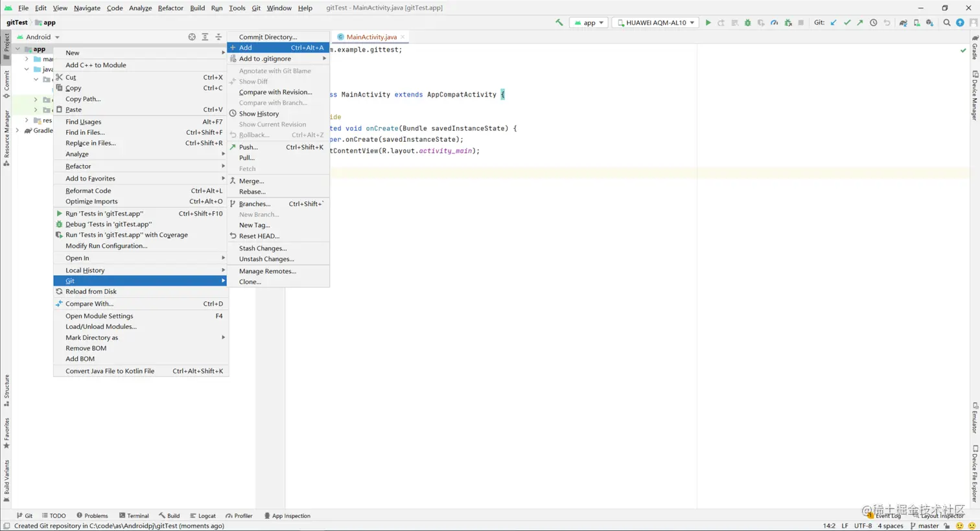
Task: Close the MainActivity.java tab
Action: point(403,37)
